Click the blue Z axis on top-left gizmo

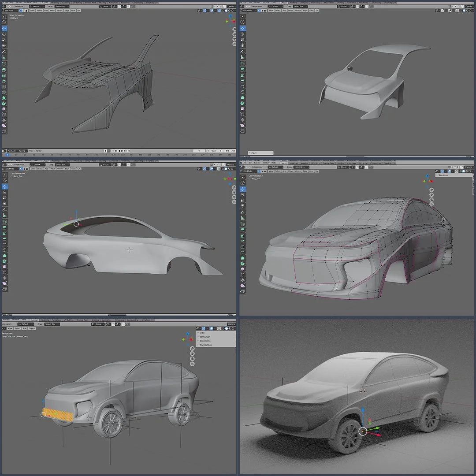pyautogui.click(x=231, y=15)
